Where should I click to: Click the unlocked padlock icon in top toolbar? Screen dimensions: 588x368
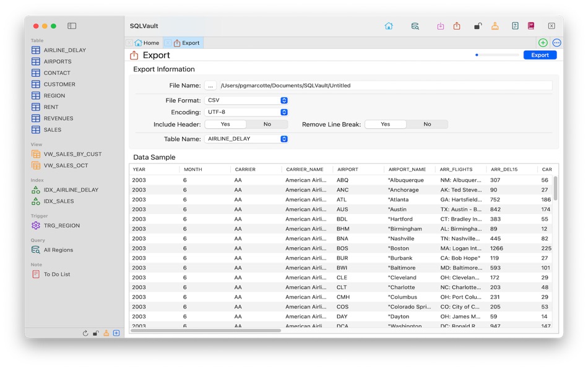477,26
